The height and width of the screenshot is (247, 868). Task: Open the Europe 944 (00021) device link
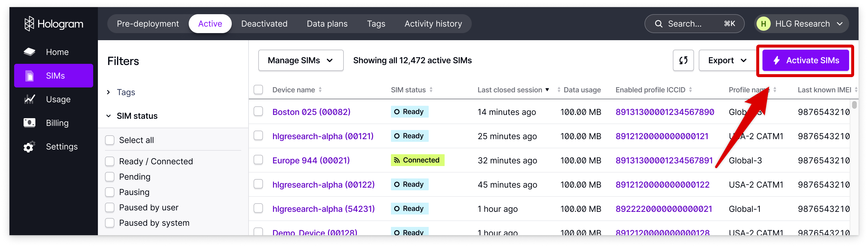[311, 160]
